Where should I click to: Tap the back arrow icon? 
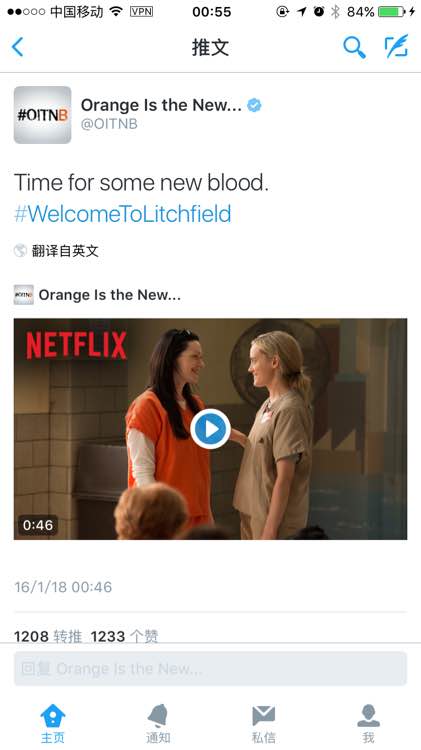[x=18, y=47]
